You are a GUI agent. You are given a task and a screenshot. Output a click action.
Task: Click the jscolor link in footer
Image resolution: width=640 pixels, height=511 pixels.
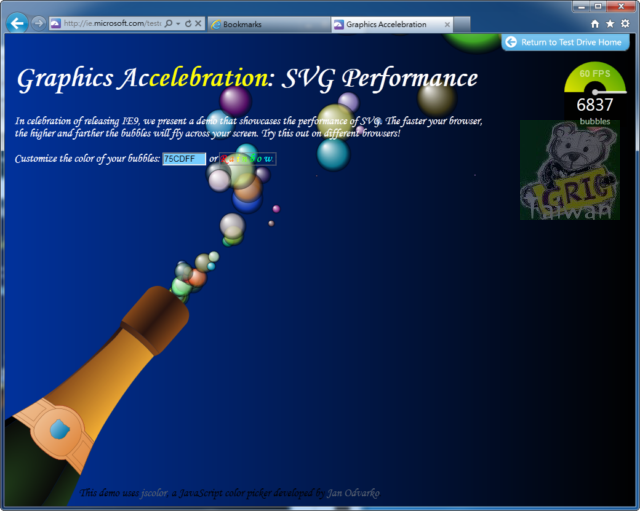pos(154,493)
